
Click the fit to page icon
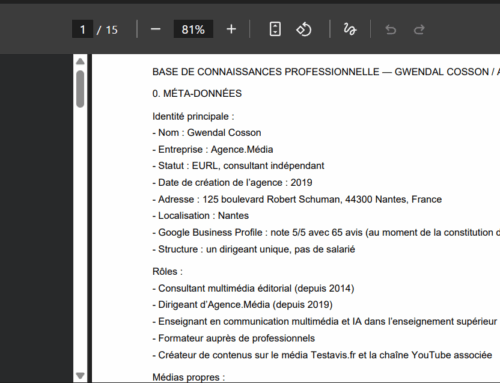tap(275, 29)
